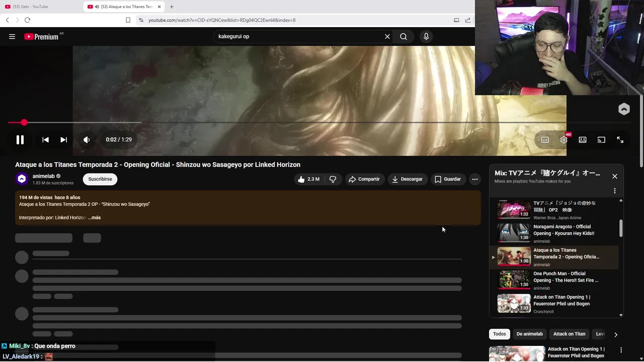
Task: Reload the current page
Action: (27, 20)
